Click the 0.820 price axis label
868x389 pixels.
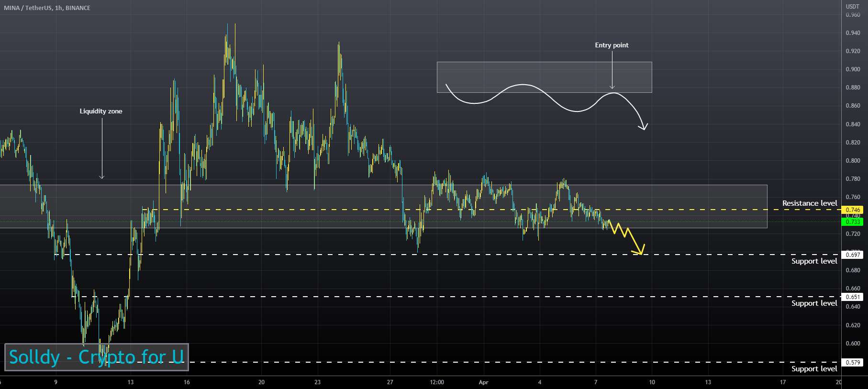(853, 143)
